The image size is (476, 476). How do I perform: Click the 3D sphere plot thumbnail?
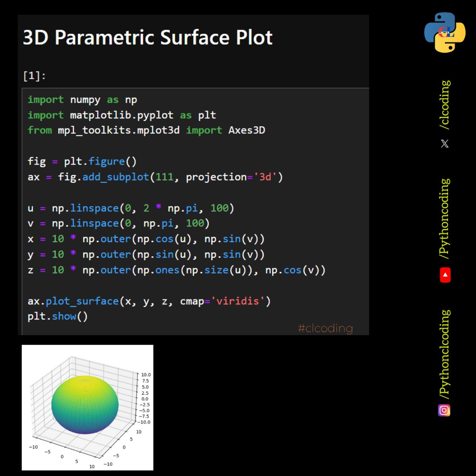(87, 409)
